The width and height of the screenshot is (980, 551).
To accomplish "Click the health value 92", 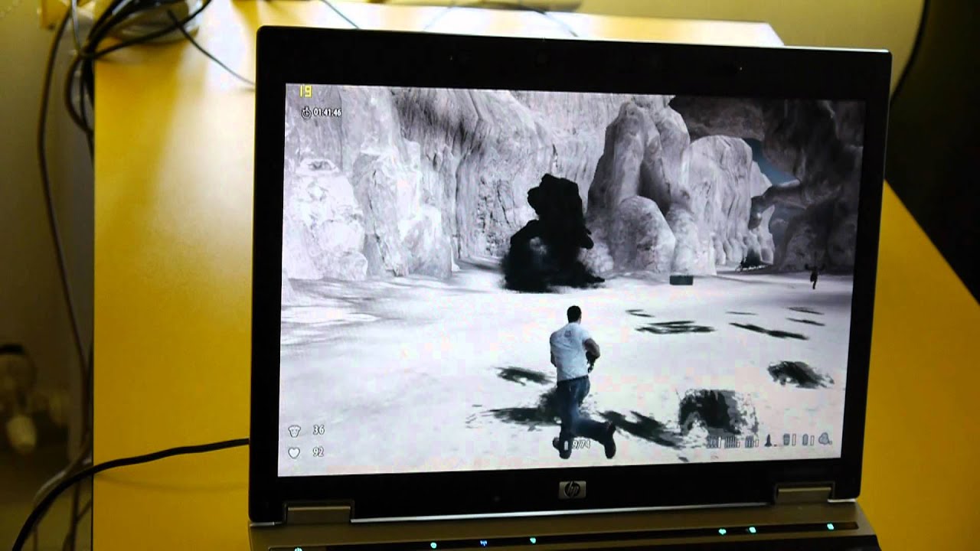I will [318, 452].
